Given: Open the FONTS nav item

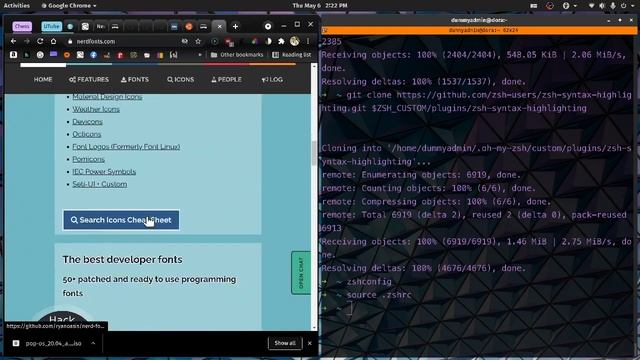Looking at the screenshot, I should tap(135, 80).
